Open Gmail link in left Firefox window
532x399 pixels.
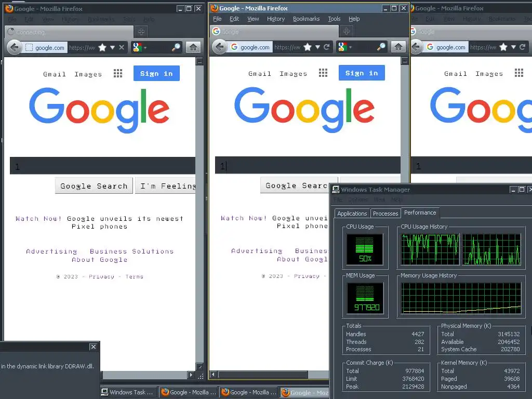pyautogui.click(x=54, y=74)
